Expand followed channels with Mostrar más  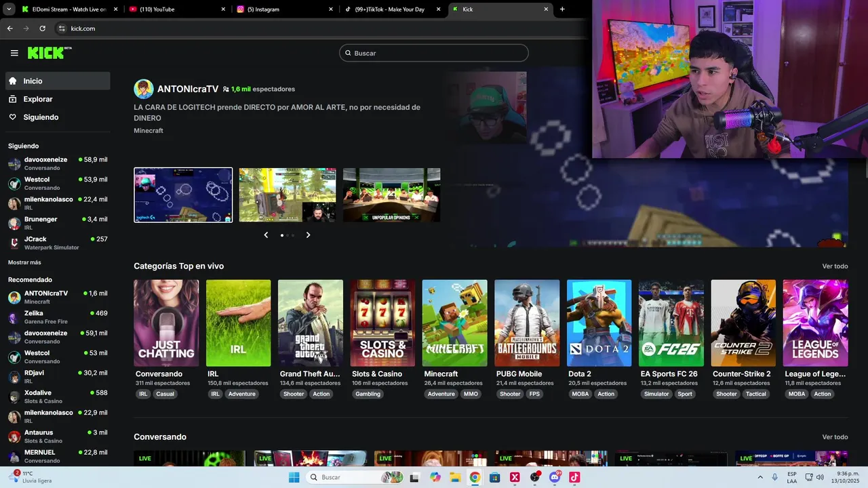[24, 262]
